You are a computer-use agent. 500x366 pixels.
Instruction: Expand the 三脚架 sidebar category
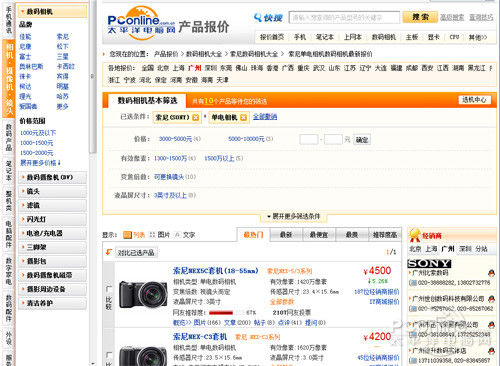click(x=53, y=247)
